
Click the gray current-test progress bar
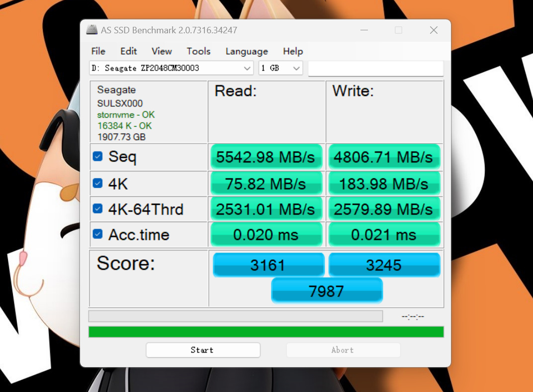[x=236, y=316]
